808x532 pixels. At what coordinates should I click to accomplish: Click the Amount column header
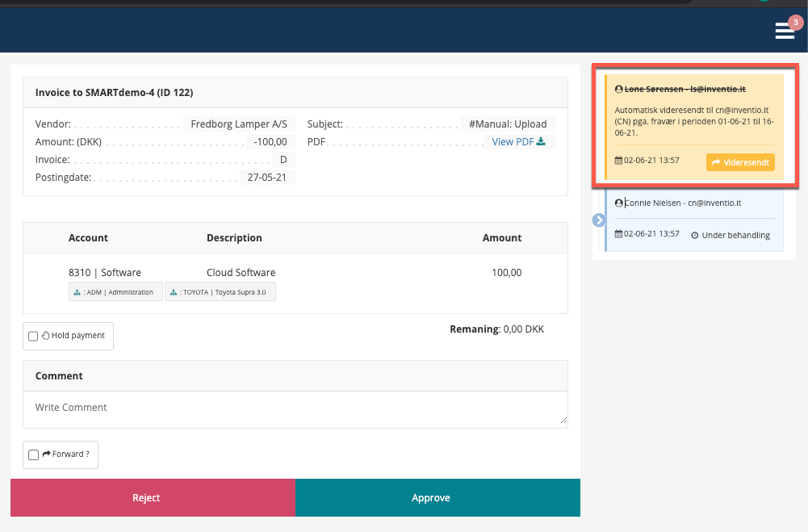(x=502, y=238)
